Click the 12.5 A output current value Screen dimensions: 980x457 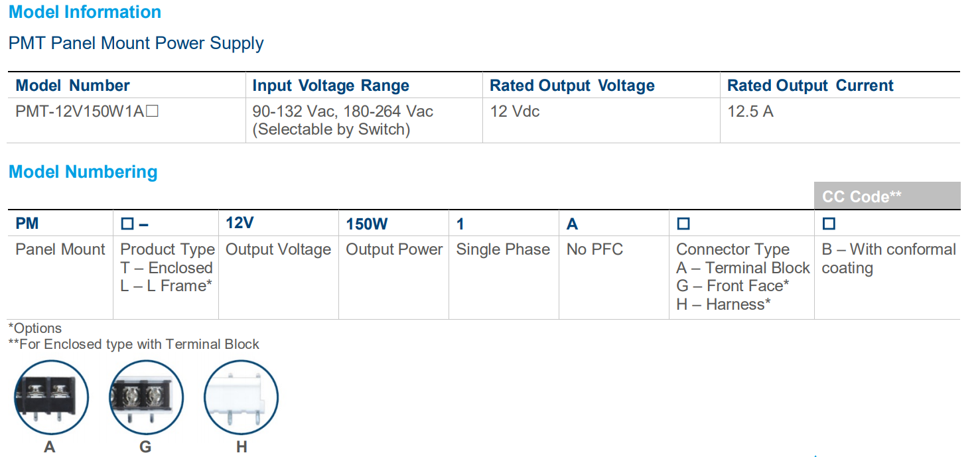pyautogui.click(x=750, y=111)
